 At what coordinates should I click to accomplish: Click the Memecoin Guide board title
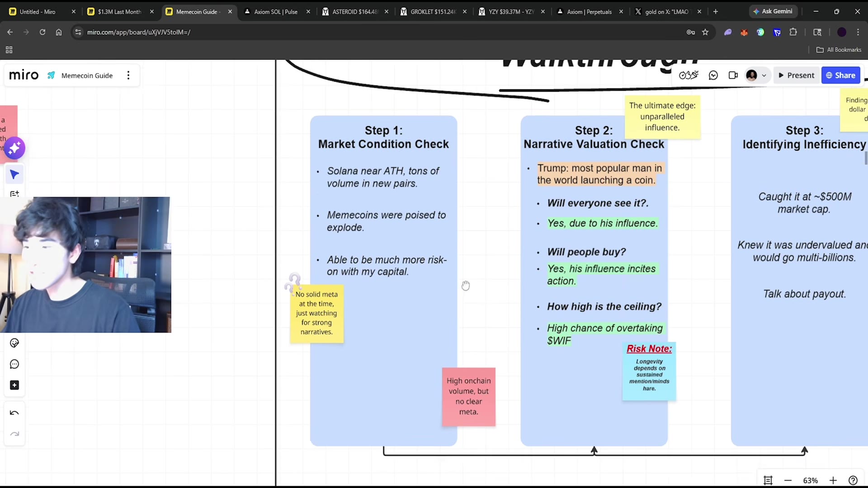coord(87,75)
